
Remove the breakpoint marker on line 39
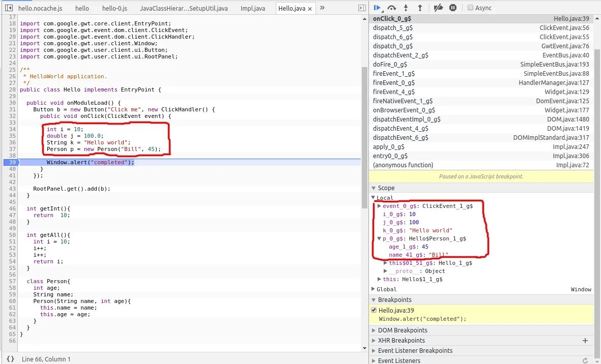point(10,162)
